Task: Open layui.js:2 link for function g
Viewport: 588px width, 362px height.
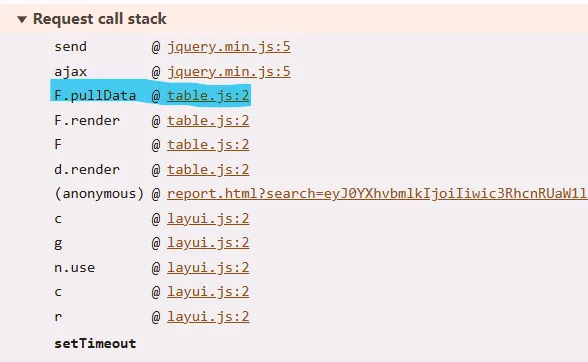Action: pos(208,243)
